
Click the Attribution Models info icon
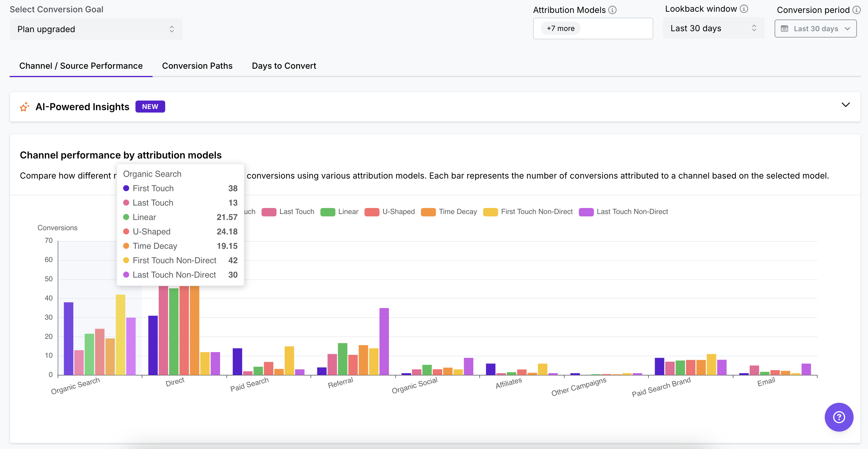point(612,10)
